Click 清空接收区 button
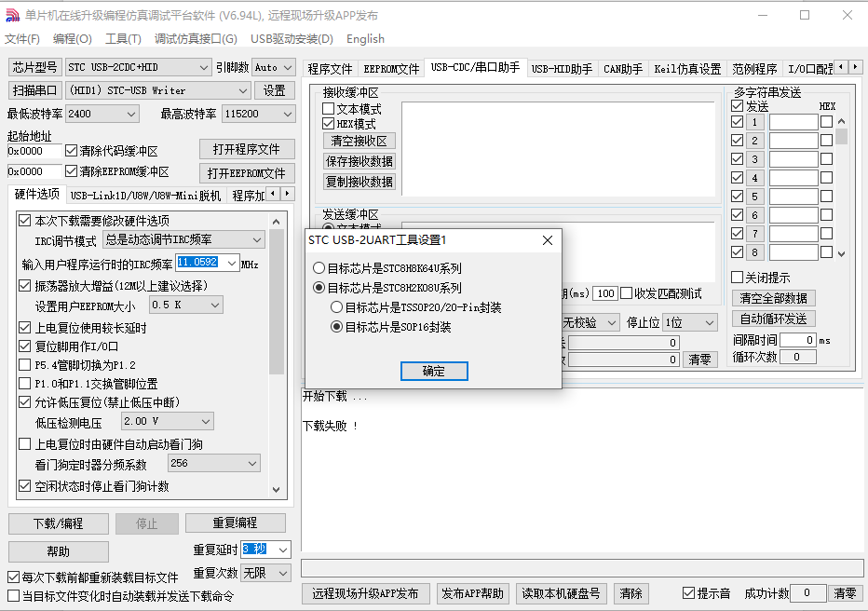868x611 pixels. 359,142
